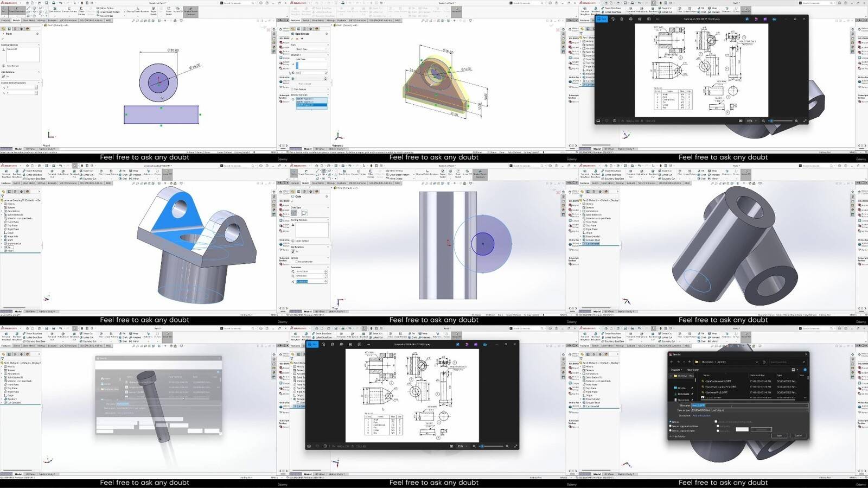This screenshot has width=868, height=488.
Task: Collapse Parameters section in Circle panel
Action: click(x=328, y=267)
